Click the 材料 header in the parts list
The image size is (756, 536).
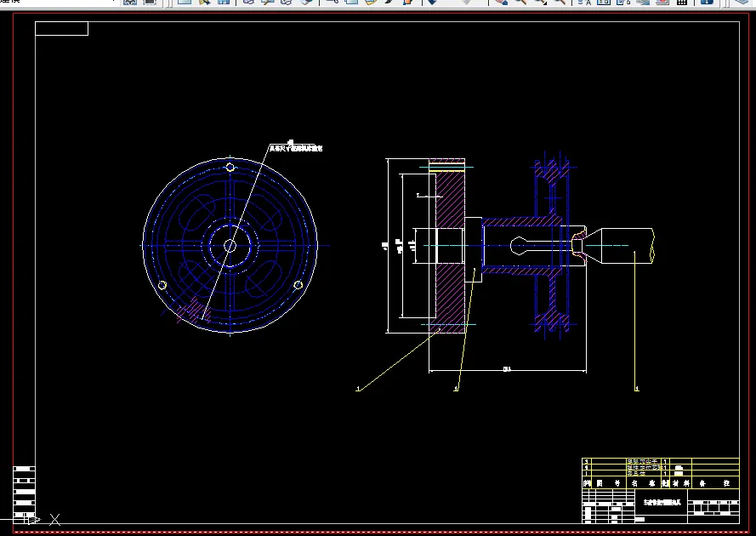(x=681, y=483)
